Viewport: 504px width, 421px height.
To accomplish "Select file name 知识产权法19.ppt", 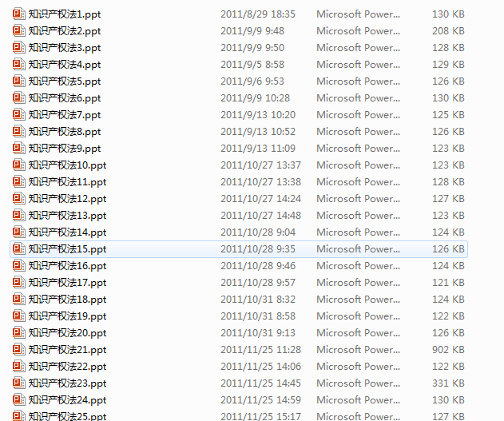I will [68, 316].
